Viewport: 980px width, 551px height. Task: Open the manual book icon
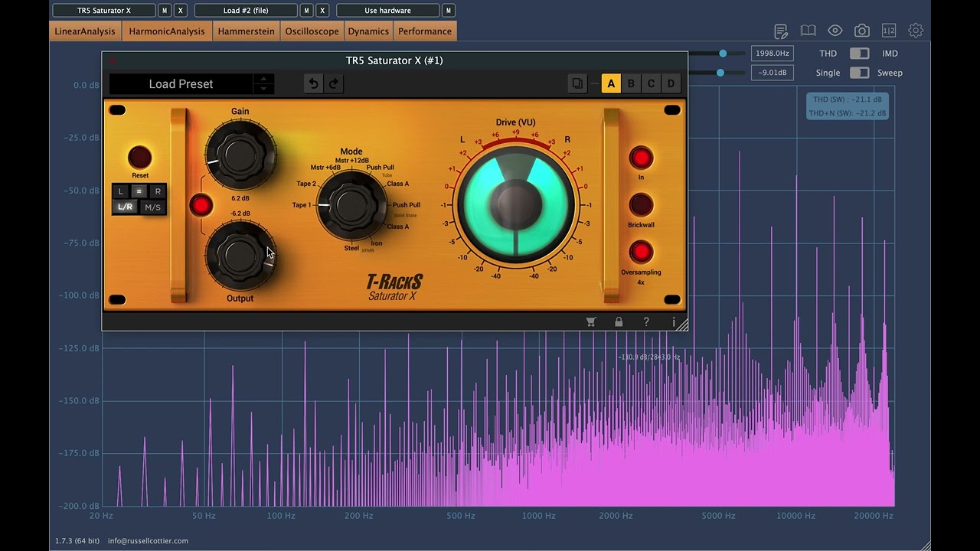(808, 31)
